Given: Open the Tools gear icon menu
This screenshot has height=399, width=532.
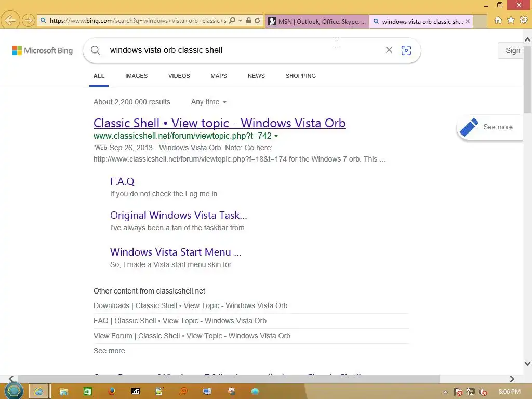Looking at the screenshot, I should (x=524, y=20).
